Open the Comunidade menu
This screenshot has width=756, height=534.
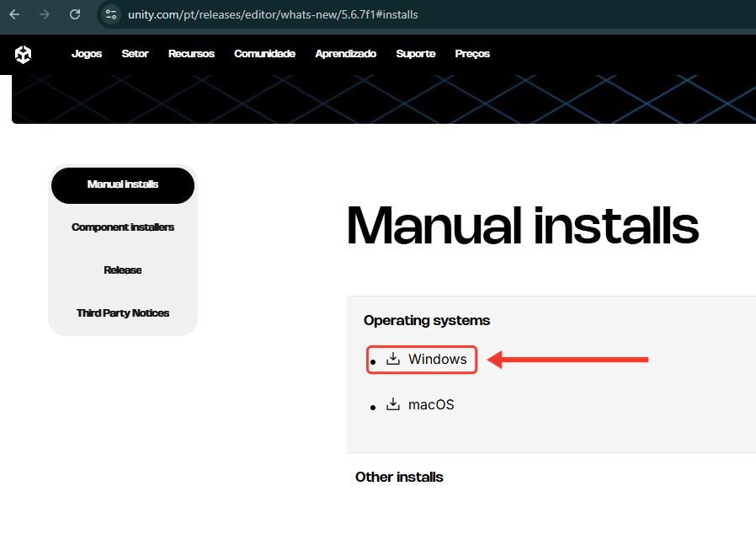(264, 54)
